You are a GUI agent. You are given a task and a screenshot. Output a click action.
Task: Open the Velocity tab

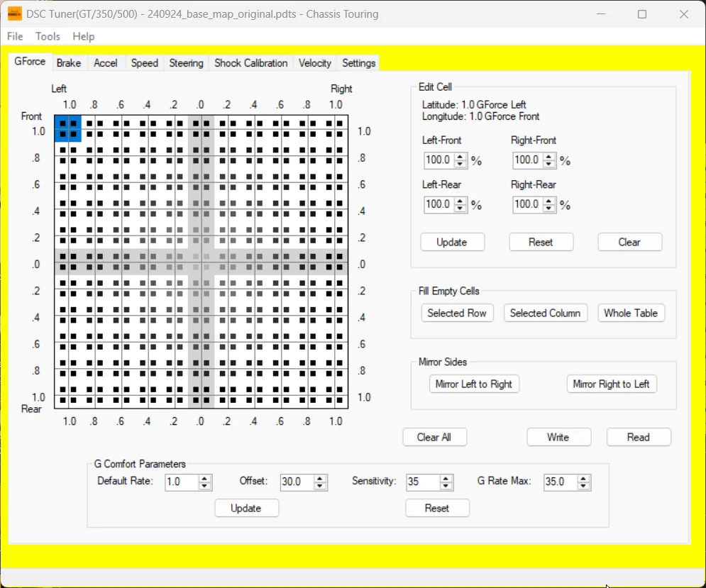(315, 63)
